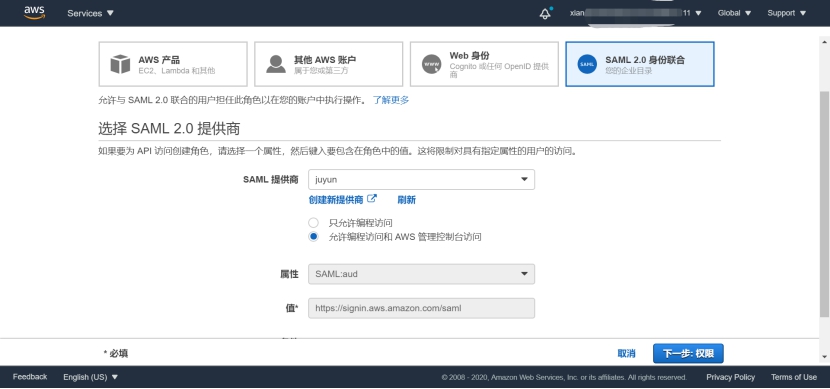Select the AWS 产品 trusted entity card
The image size is (830, 389).
[173, 64]
